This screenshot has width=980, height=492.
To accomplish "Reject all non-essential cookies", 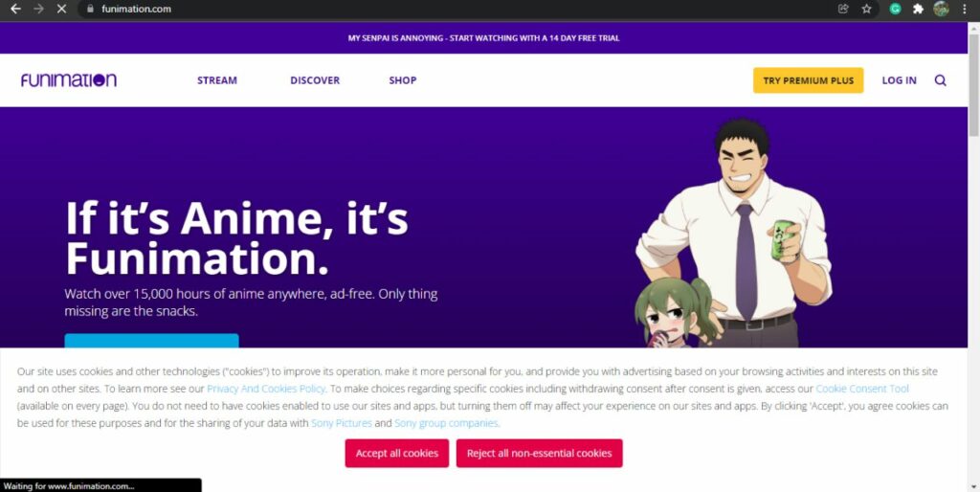I will (x=540, y=454).
